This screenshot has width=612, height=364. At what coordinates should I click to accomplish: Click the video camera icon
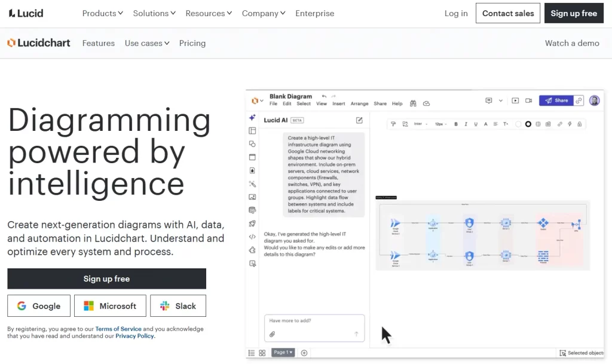pyautogui.click(x=528, y=100)
